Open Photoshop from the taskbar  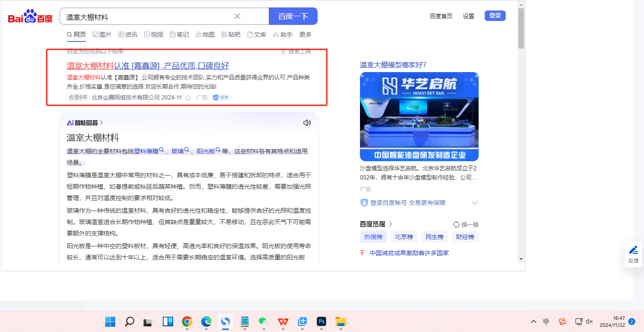[322, 322]
